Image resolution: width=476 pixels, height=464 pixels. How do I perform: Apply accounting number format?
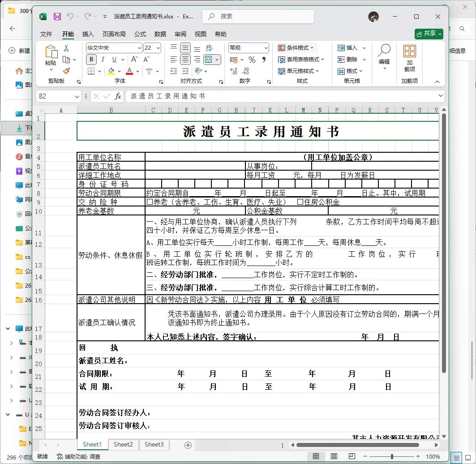point(234,60)
